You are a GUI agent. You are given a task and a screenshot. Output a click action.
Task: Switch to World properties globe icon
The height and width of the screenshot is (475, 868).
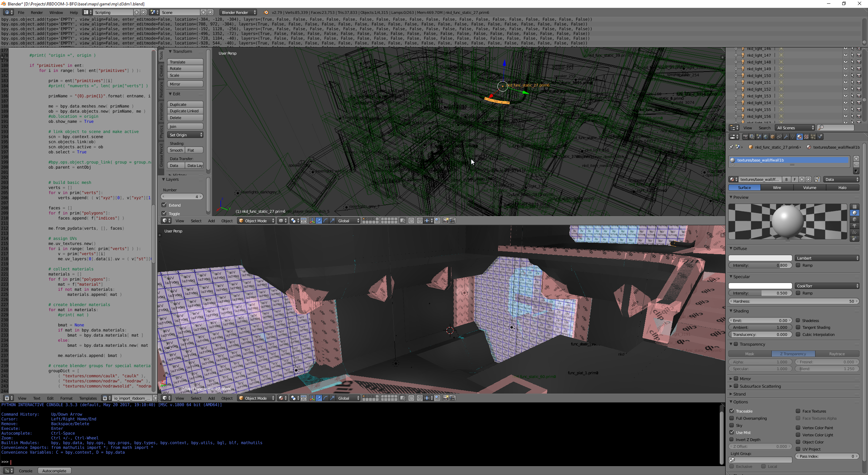point(766,137)
